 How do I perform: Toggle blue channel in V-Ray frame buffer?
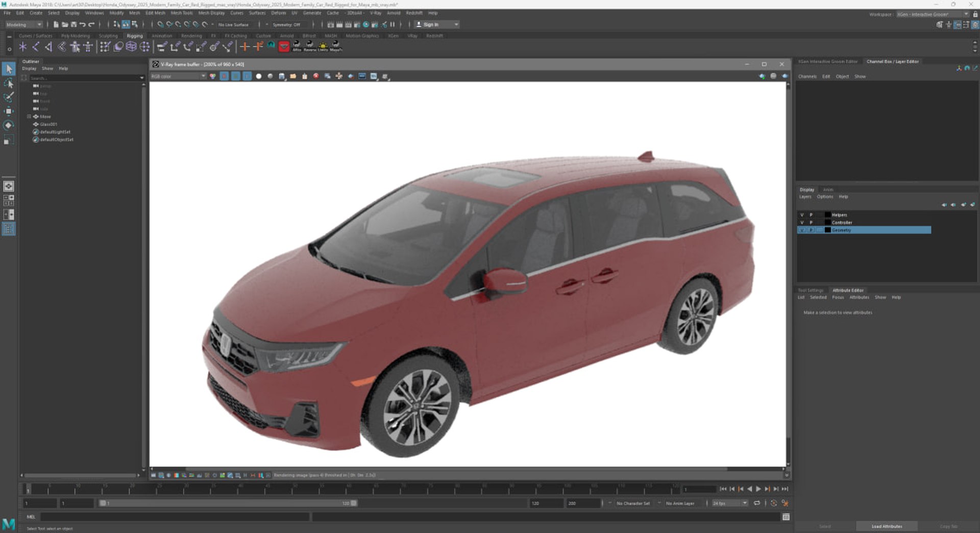point(247,76)
